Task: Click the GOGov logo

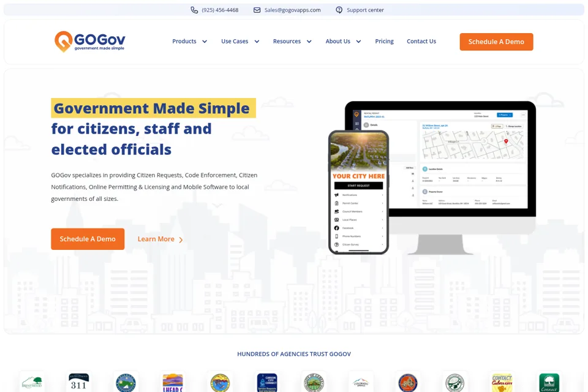Action: tap(90, 41)
